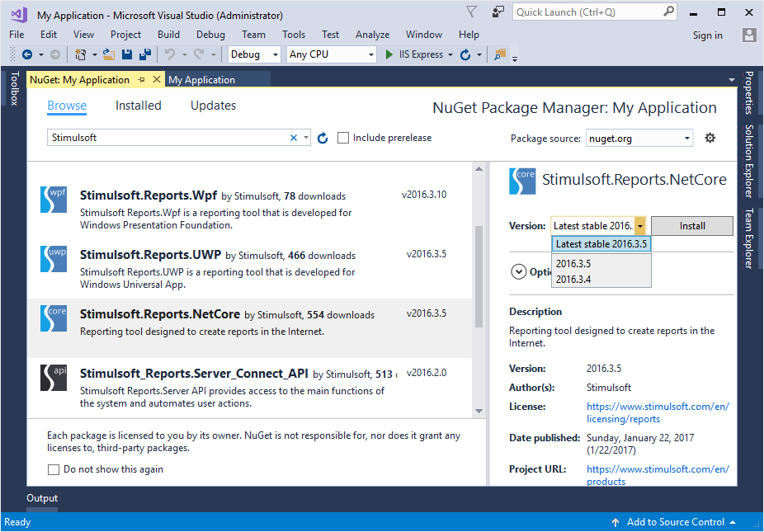Clear the Stimulsoft search text
The width and height of the screenshot is (764, 532).
click(294, 138)
